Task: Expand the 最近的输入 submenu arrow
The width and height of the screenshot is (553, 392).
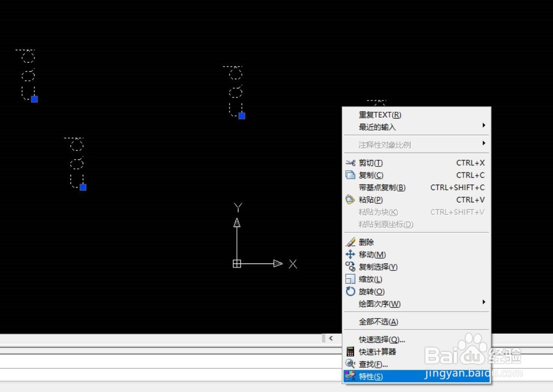Action: pyautogui.click(x=484, y=127)
